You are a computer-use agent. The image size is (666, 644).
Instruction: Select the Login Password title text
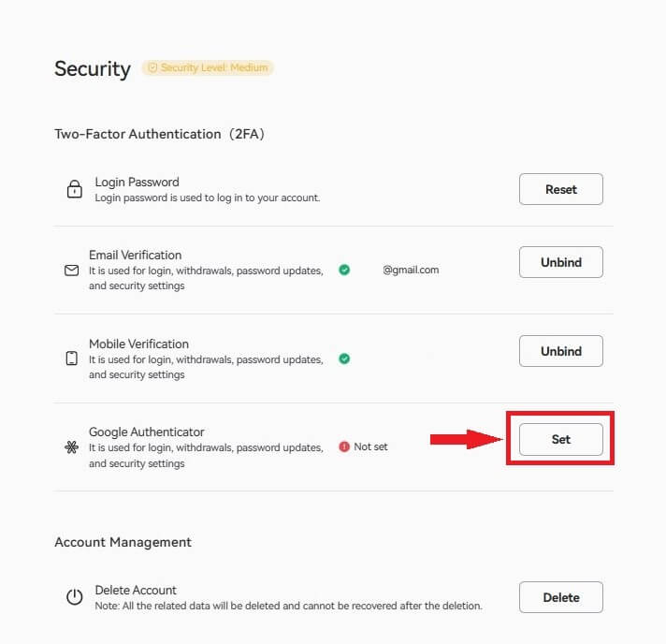137,182
